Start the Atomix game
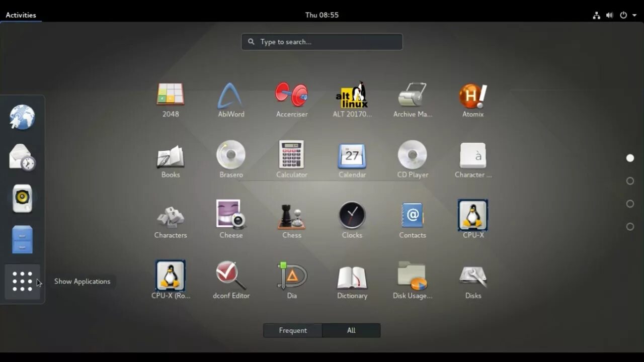Screen dimensions: 644x362 pos(473,100)
